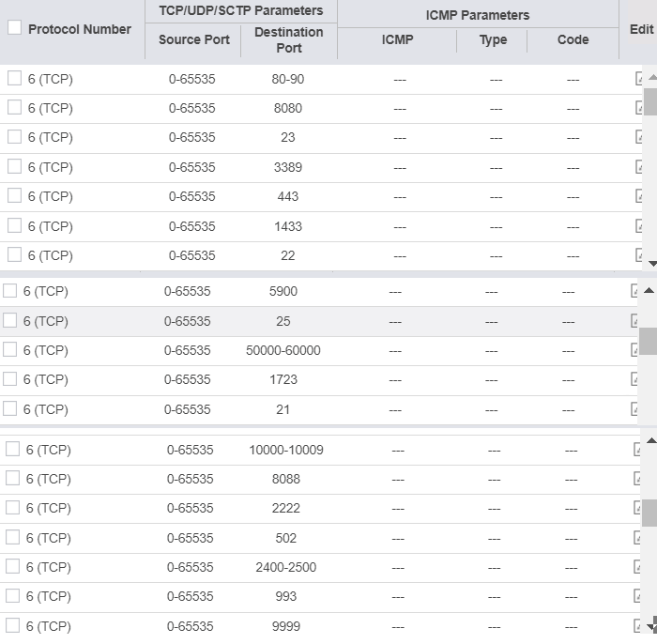This screenshot has height=644, width=657.
Task: Open editor for port range 50000-60000 rule
Action: pos(636,350)
